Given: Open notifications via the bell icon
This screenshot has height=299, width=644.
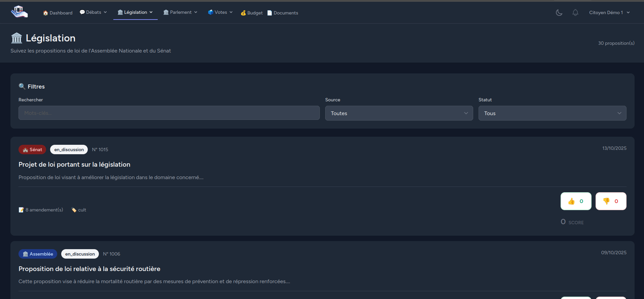Looking at the screenshot, I should point(575,12).
